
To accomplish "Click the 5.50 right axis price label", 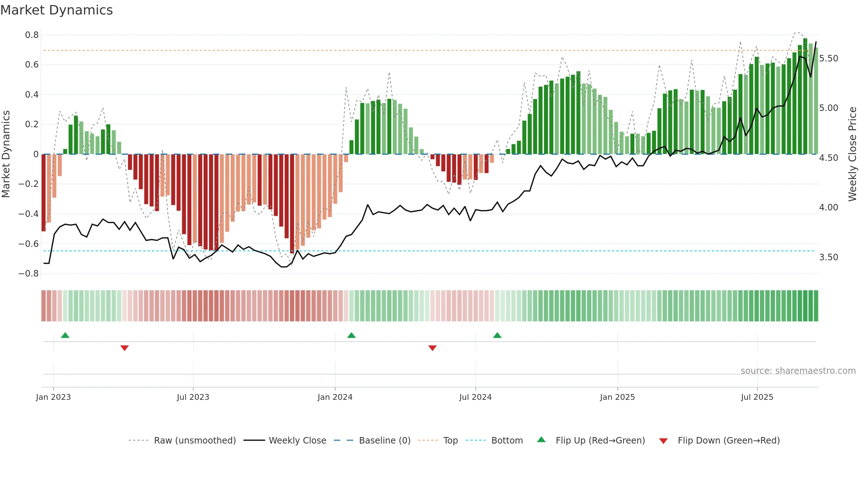I will (829, 59).
